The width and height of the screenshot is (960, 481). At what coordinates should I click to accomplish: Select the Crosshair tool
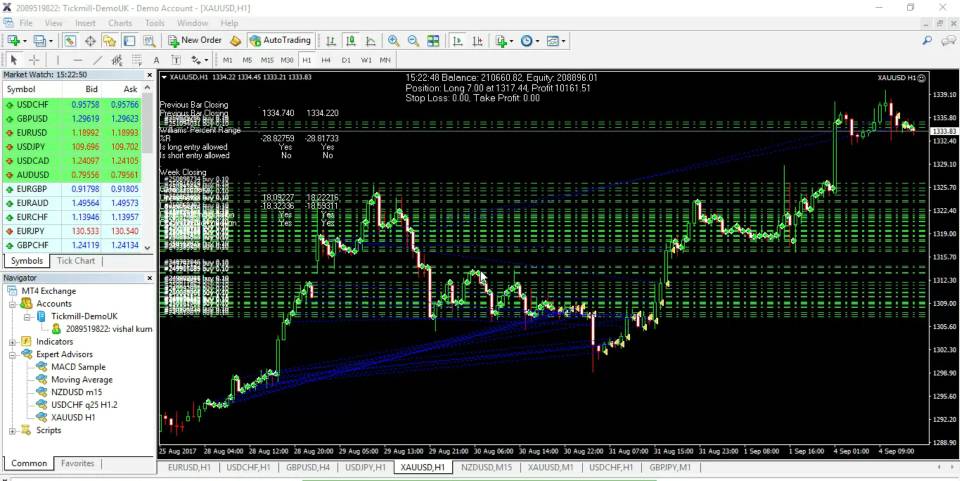click(x=33, y=60)
